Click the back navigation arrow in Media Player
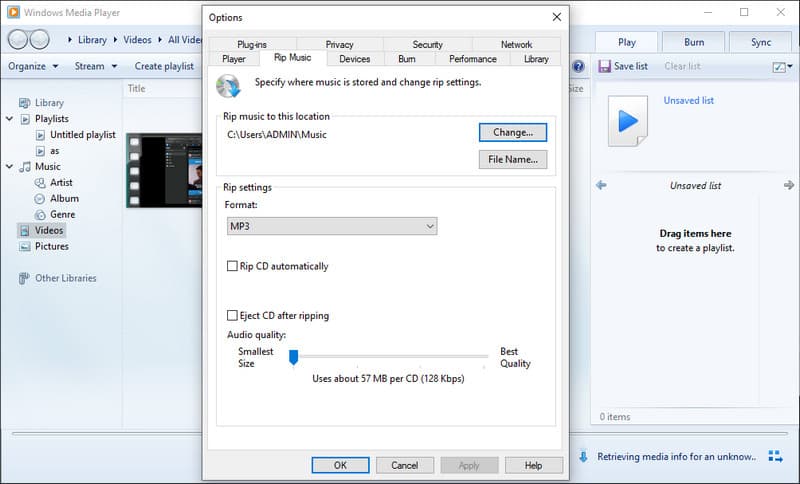The height and width of the screenshot is (484, 800). tap(18, 39)
